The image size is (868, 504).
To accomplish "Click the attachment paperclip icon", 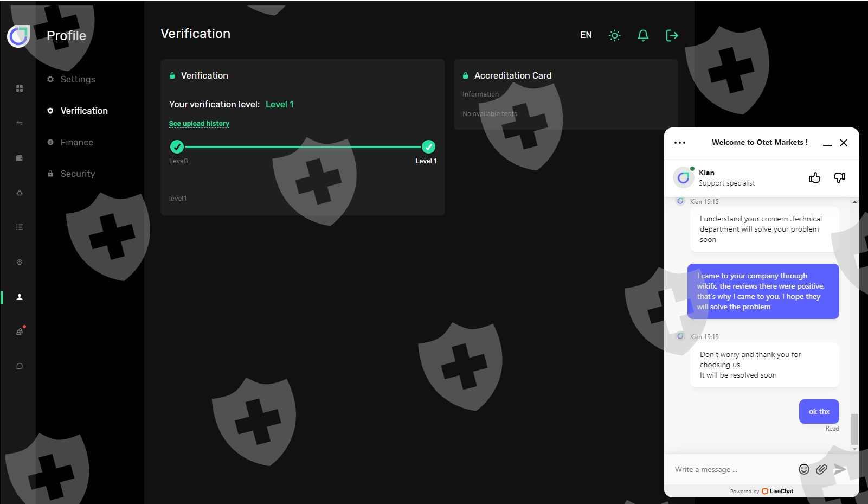I will (x=821, y=469).
